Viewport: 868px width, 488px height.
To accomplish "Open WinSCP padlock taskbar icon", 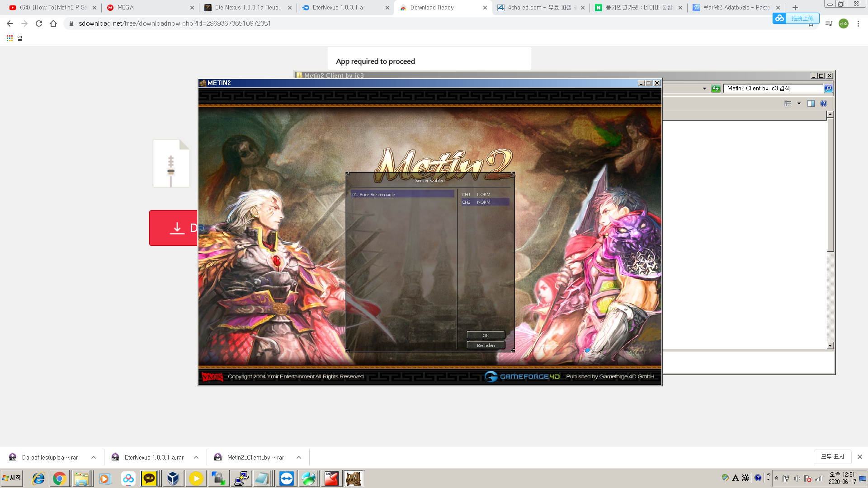I will tap(219, 478).
